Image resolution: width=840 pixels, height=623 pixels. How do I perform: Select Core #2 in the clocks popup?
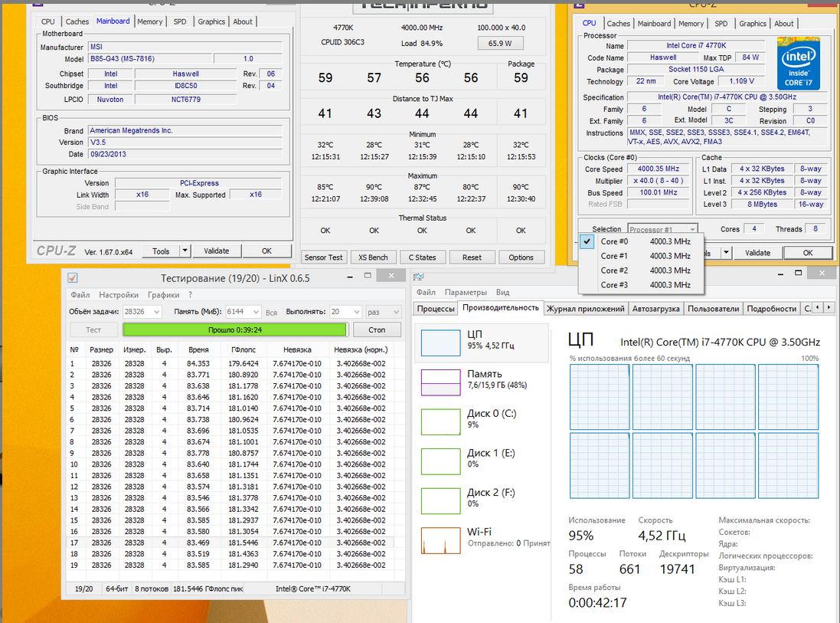click(x=641, y=271)
